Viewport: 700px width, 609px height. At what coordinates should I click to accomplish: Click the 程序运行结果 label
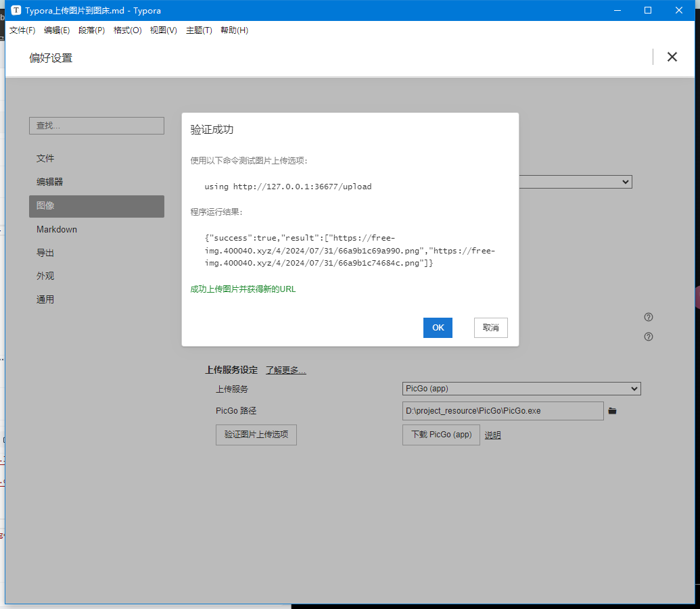point(216,212)
